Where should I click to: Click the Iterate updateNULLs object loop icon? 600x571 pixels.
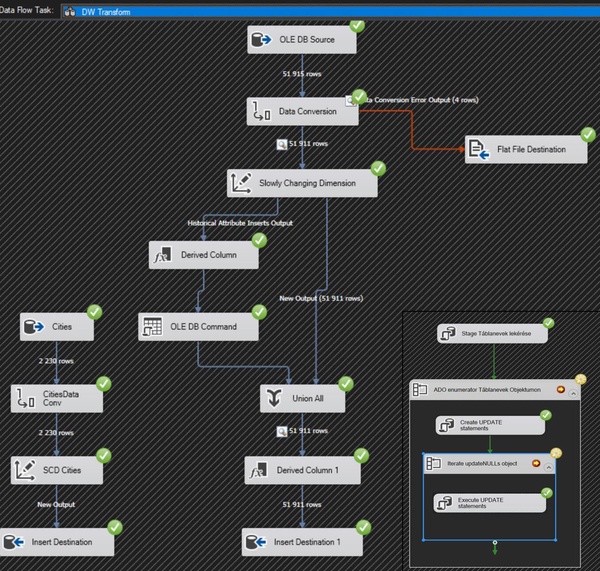pos(434,463)
